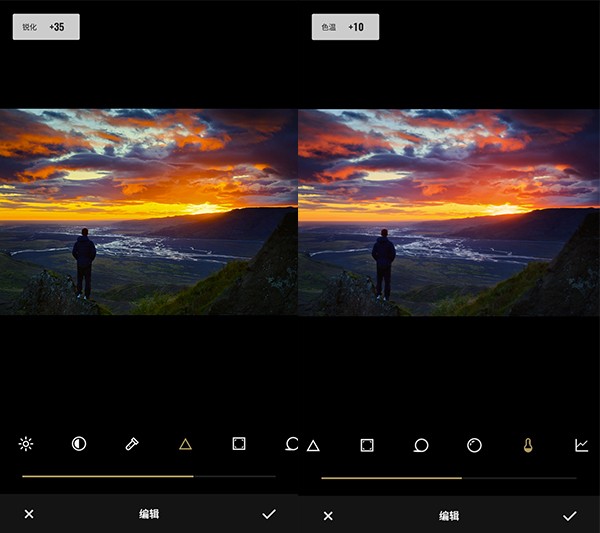Select the Clarity square icon in right editor
This screenshot has width=600, height=533.
point(367,445)
